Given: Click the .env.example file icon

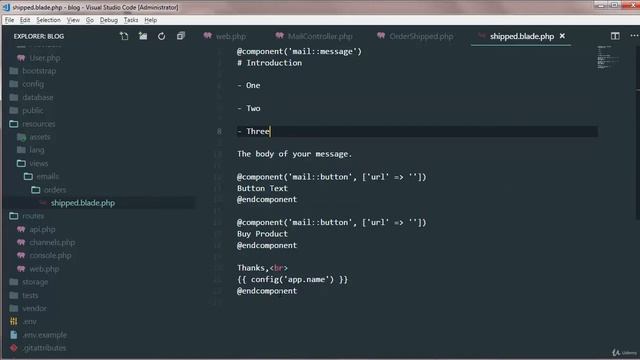Looking at the screenshot, I should (14, 335).
